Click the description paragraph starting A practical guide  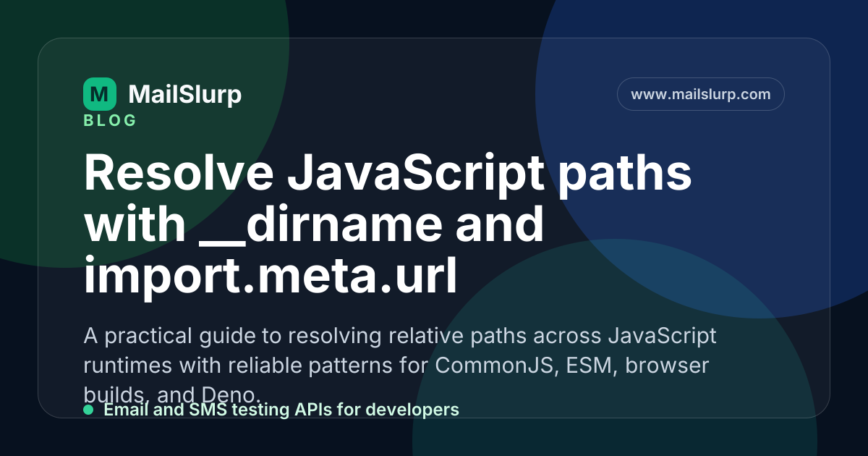click(400, 366)
